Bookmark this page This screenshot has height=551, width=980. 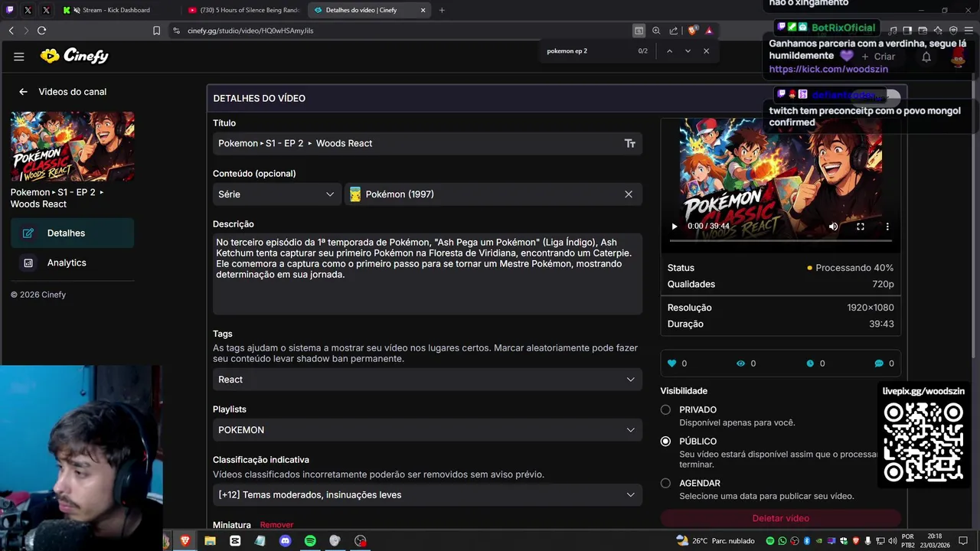click(x=156, y=31)
